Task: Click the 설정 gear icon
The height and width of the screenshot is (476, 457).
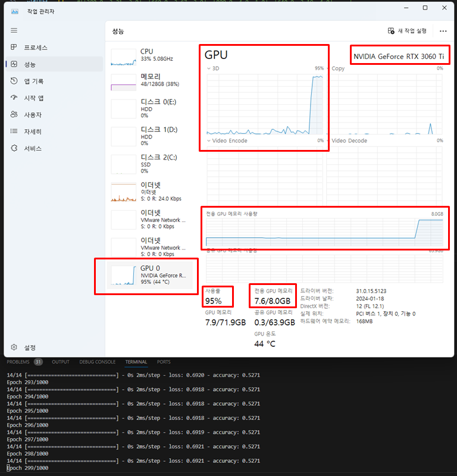Action: pos(14,347)
